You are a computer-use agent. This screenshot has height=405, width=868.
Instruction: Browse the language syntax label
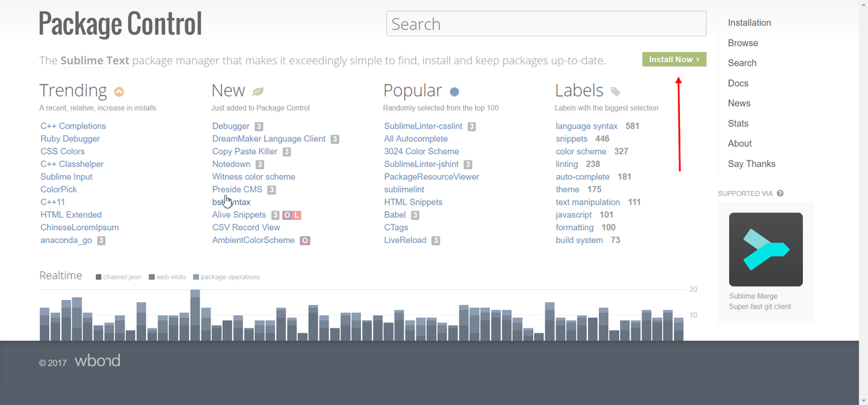pyautogui.click(x=587, y=127)
